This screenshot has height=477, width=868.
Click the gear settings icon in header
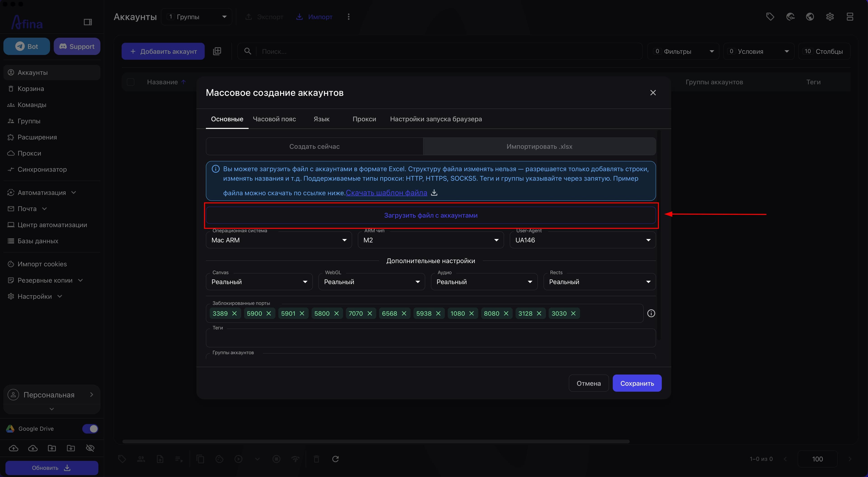[x=830, y=17]
